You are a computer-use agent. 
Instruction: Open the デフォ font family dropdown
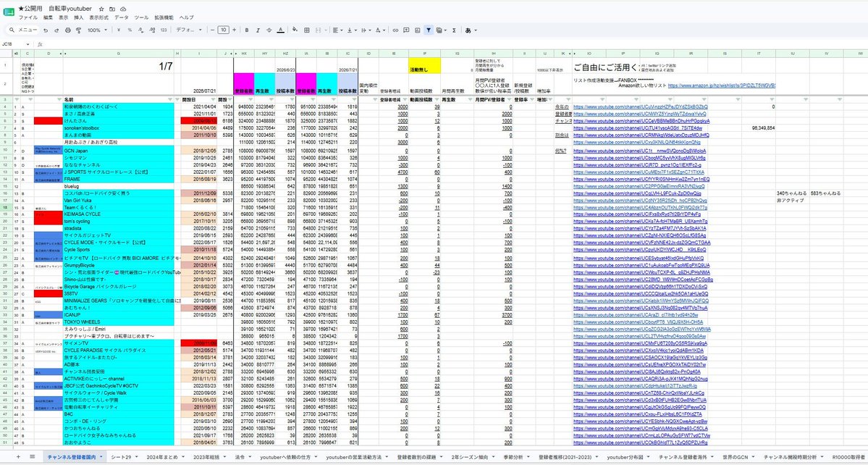coord(189,30)
